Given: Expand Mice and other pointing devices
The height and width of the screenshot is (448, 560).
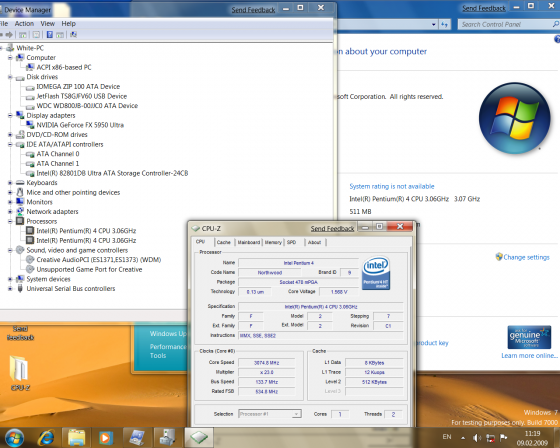Looking at the screenshot, I should 10,193.
